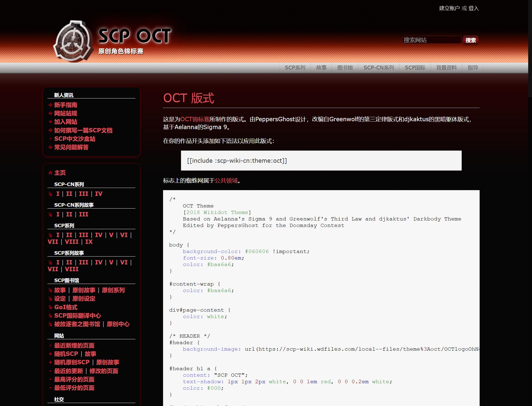Expand the 指导 top bar menu
Screen dimensions: 532x406
pyautogui.click(x=473, y=68)
